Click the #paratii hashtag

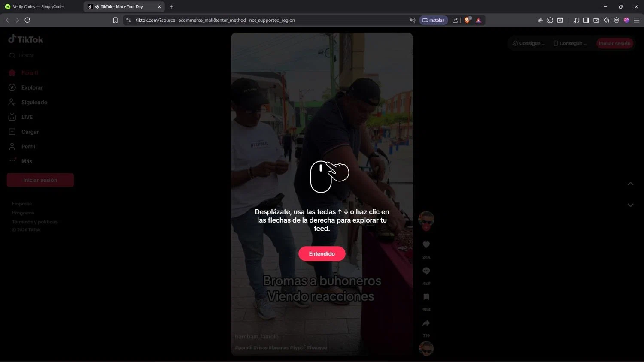pyautogui.click(x=243, y=347)
